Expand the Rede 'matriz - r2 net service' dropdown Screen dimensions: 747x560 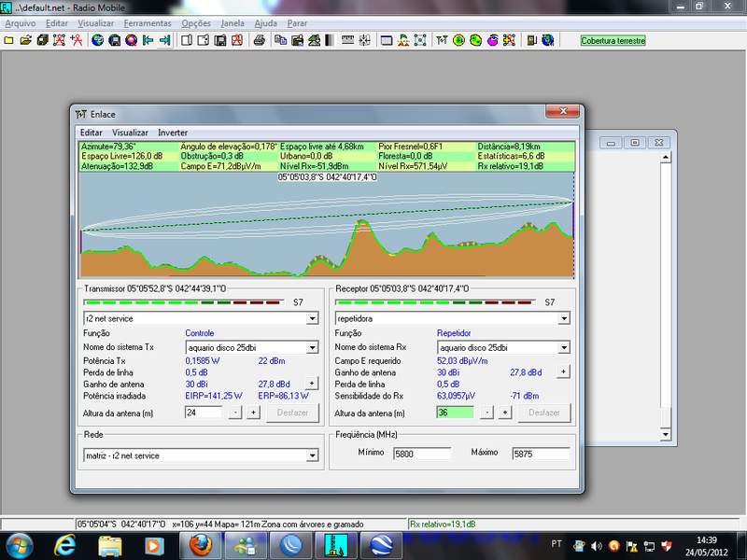[x=312, y=455]
